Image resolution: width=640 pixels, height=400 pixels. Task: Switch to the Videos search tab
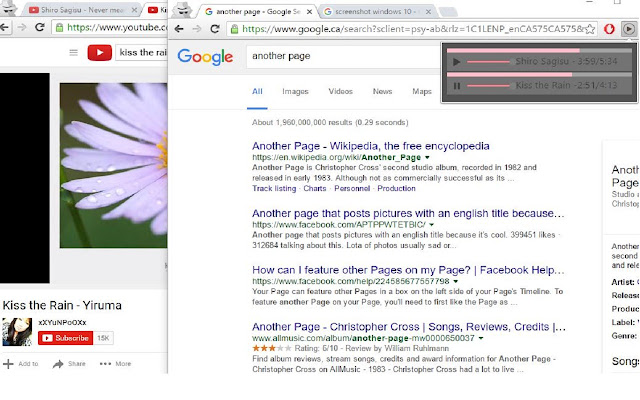[340, 91]
